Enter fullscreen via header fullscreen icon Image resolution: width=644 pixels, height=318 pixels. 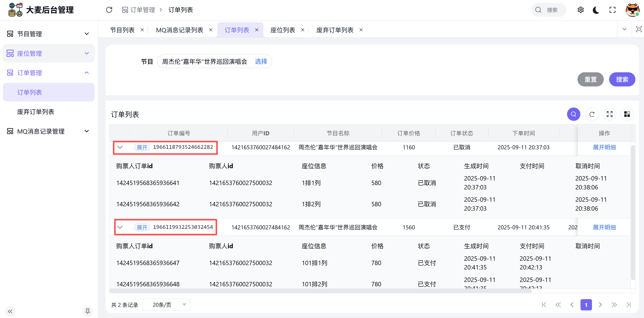(x=612, y=10)
